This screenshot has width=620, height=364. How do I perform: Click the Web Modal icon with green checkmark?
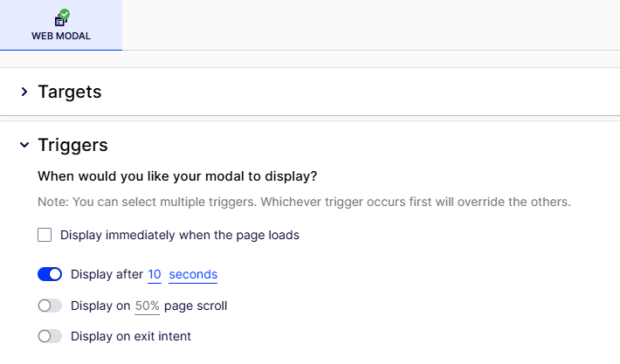(x=62, y=18)
